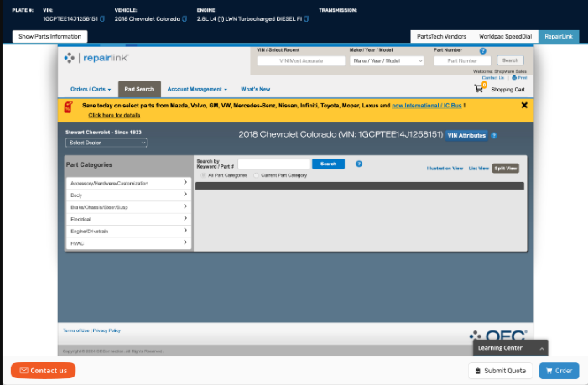Open Click here for details link
This screenshot has width=588, height=385.
[x=114, y=115]
